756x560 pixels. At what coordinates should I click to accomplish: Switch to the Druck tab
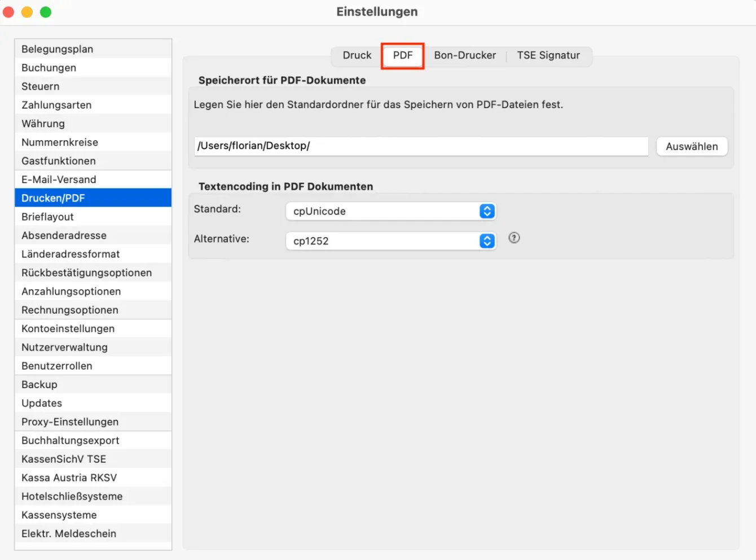click(357, 55)
